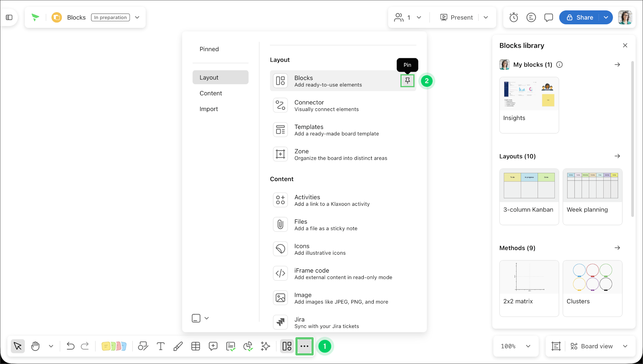Image resolution: width=643 pixels, height=364 pixels.
Task: Expand the Share button arrow options
Action: pos(606,17)
